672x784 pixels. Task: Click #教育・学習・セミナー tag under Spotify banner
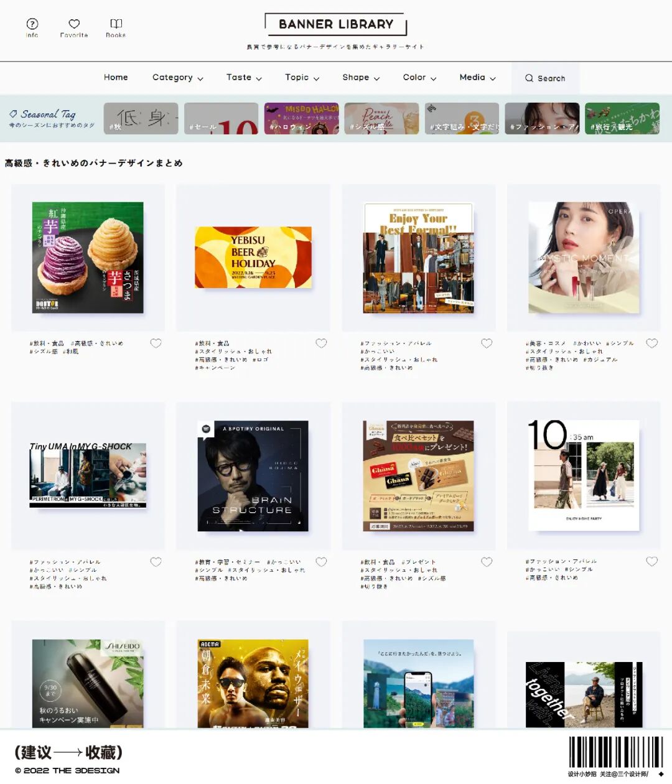click(228, 562)
